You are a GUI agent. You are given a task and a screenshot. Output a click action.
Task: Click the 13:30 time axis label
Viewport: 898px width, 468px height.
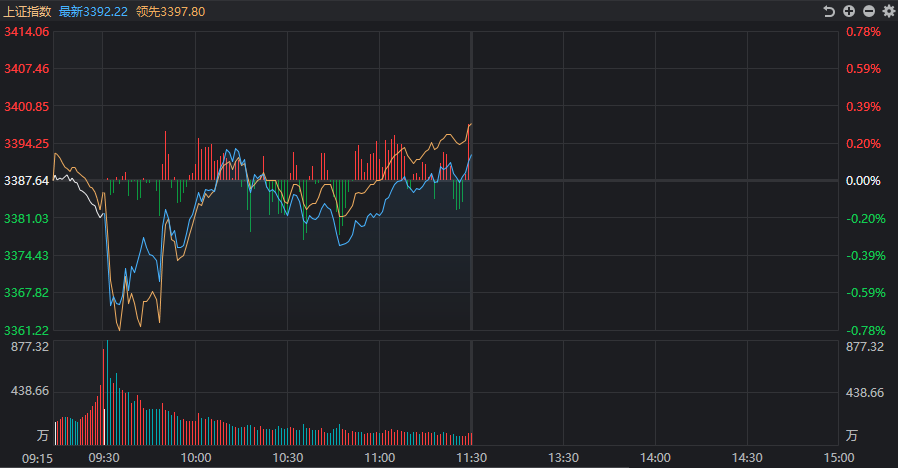tap(564, 458)
